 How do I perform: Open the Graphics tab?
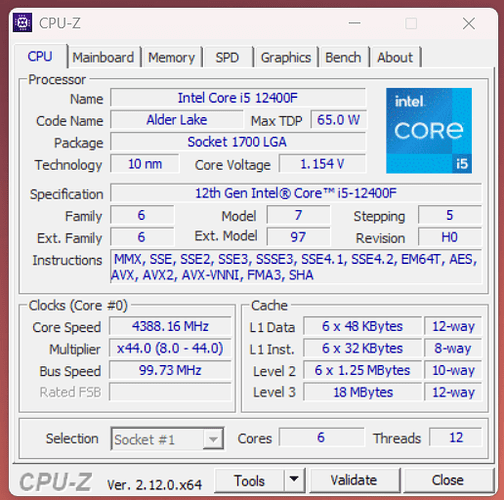coord(286,57)
